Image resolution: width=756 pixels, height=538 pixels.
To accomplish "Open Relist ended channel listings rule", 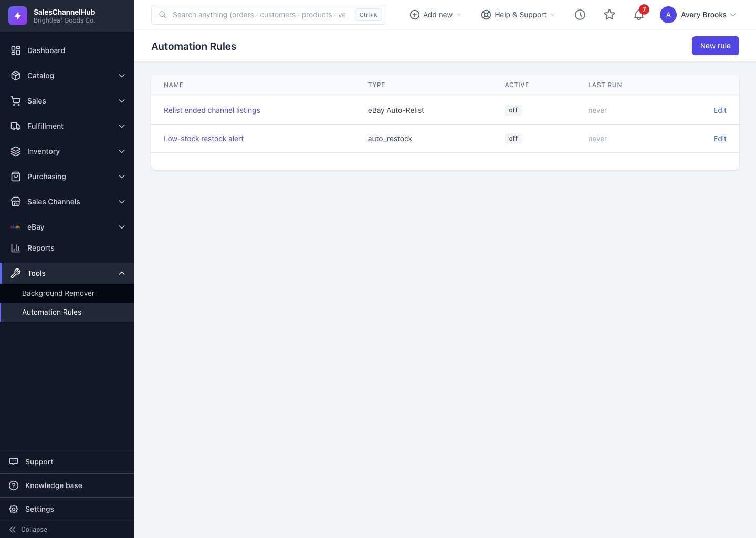I will point(212,110).
